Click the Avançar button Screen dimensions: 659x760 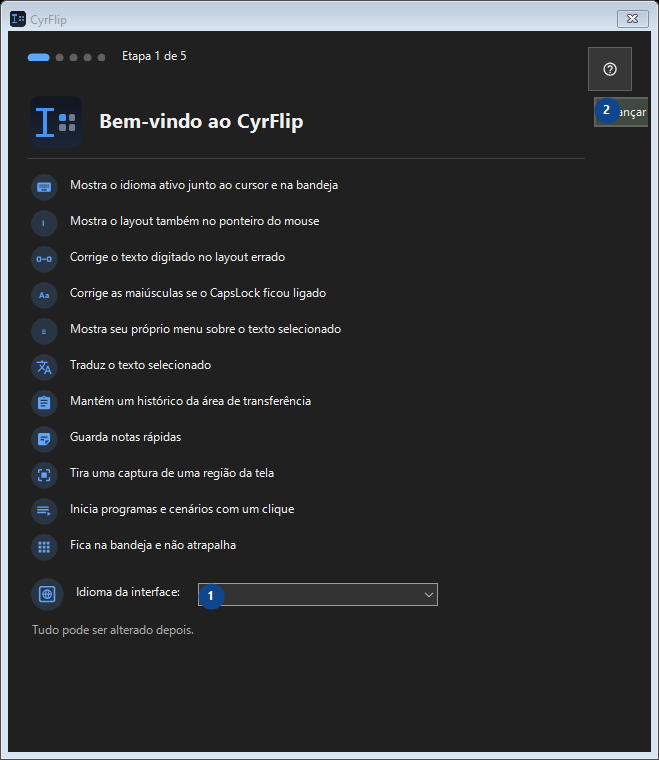click(x=621, y=112)
